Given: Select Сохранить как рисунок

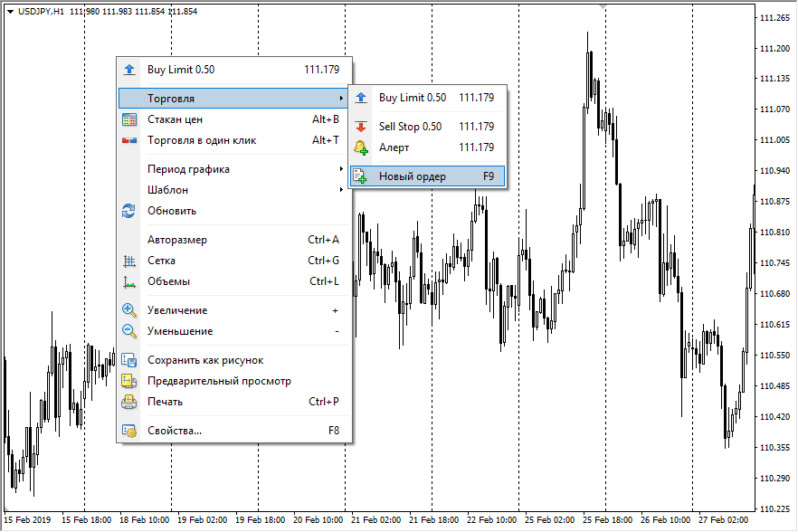Looking at the screenshot, I should click(235, 360).
